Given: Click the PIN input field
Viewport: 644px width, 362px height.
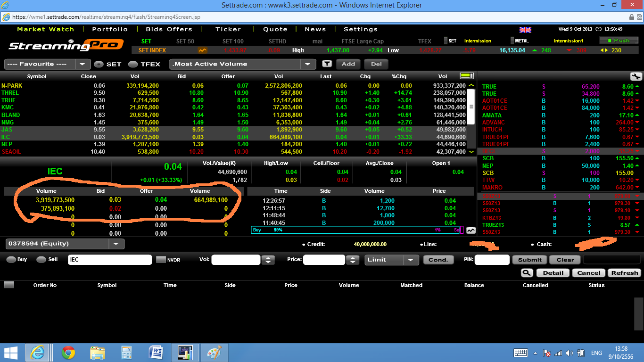Looking at the screenshot, I should (492, 260).
